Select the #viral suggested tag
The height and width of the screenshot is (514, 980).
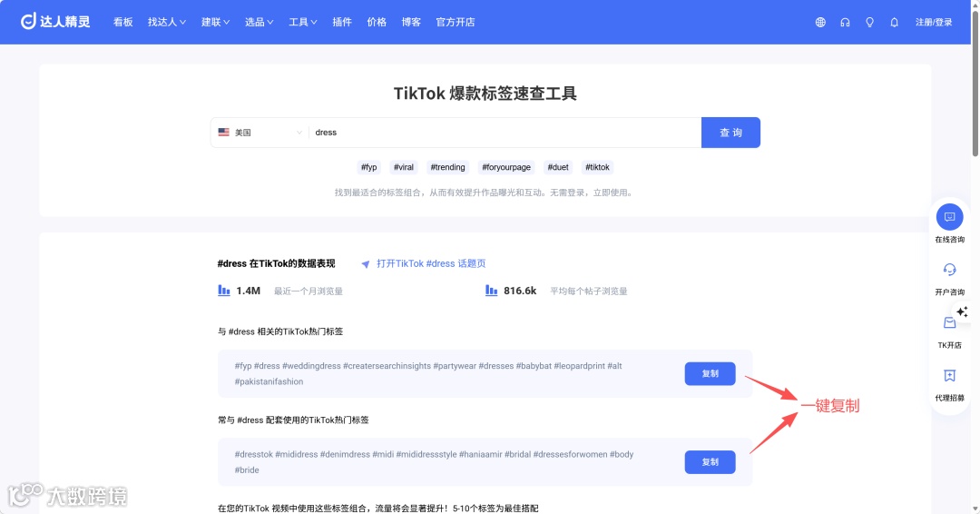click(x=404, y=167)
